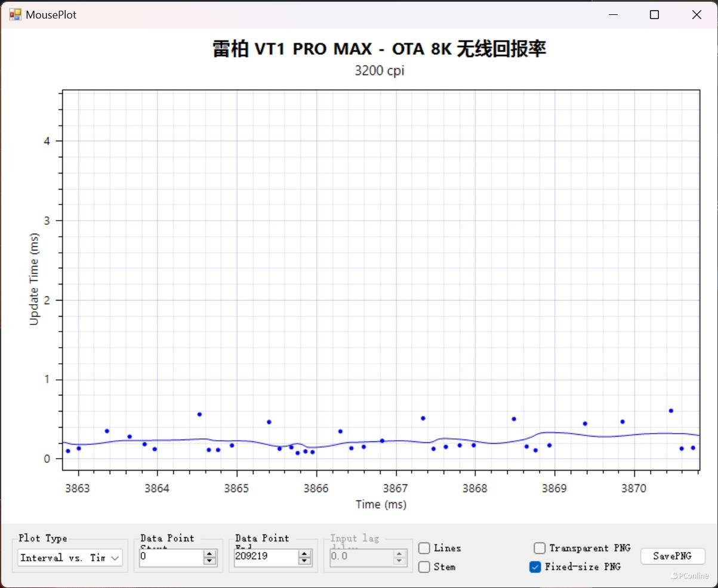Click the SavePNG button
This screenshot has height=588, width=718.
click(673, 556)
